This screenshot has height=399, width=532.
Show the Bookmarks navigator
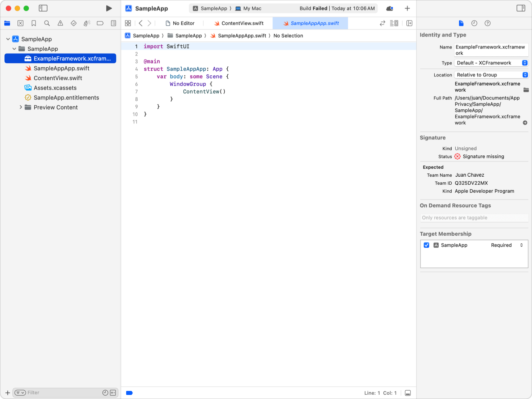[34, 23]
